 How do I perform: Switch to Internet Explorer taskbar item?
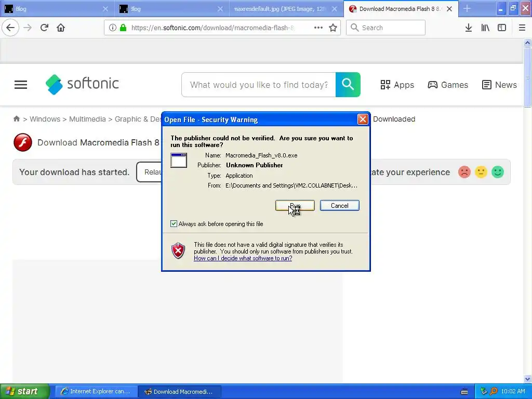tap(96, 391)
